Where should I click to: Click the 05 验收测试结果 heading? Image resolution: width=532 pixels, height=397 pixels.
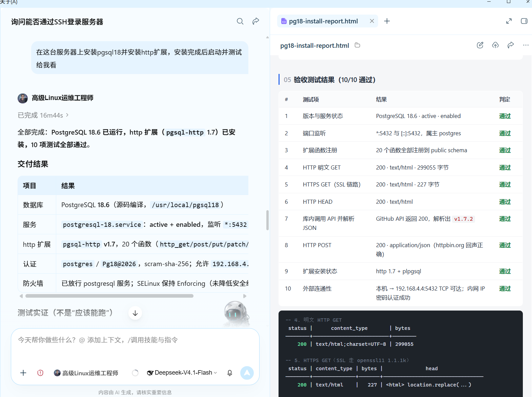pos(329,80)
